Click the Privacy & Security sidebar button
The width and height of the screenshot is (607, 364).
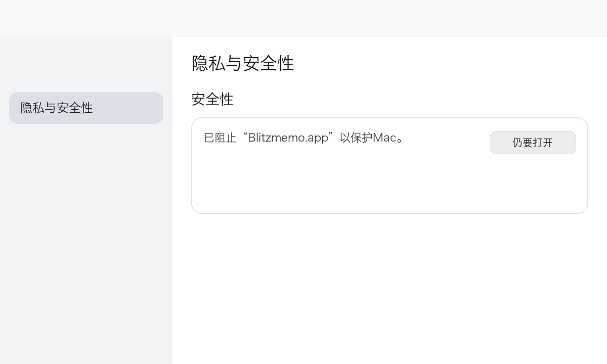86,108
